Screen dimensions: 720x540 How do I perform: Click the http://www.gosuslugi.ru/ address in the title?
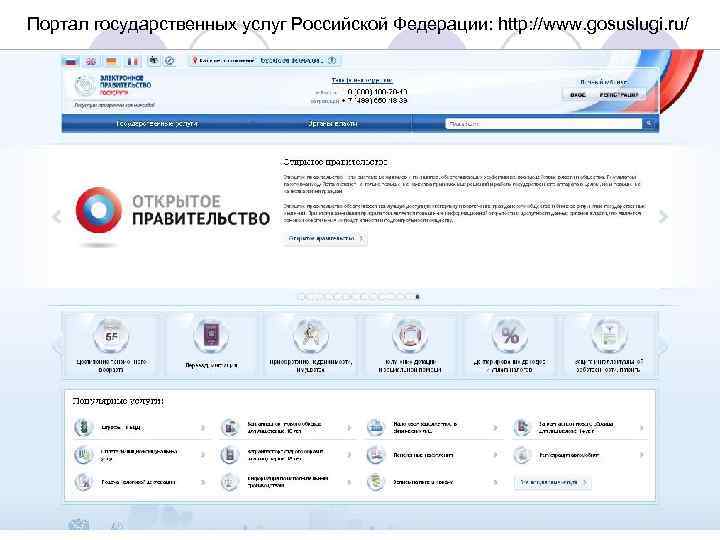[594, 24]
